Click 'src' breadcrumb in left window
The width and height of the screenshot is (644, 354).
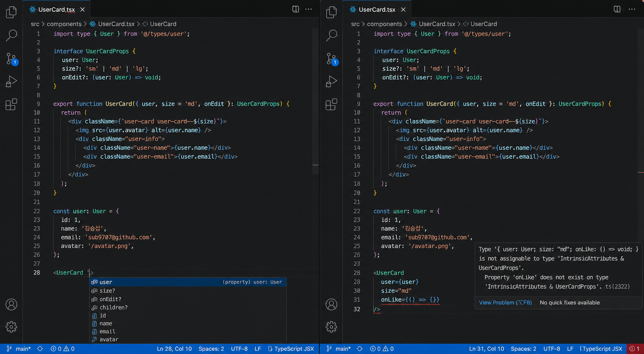[35, 24]
